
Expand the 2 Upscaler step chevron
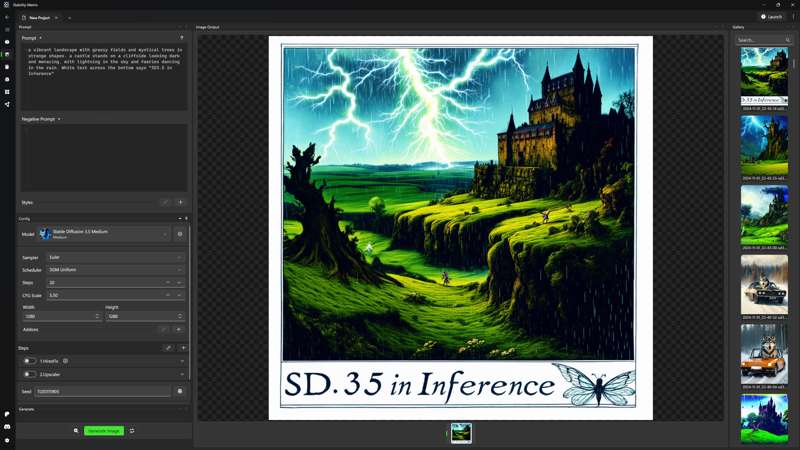click(x=182, y=374)
